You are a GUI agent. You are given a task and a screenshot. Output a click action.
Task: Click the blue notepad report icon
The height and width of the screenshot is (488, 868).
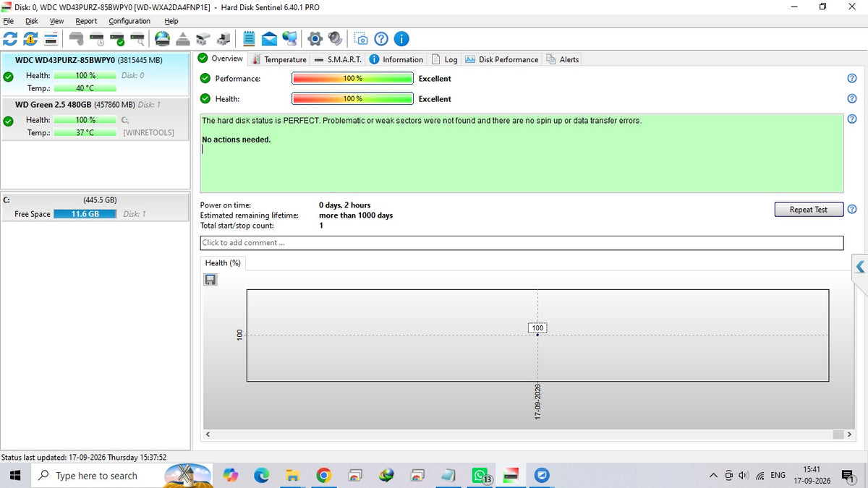point(249,38)
